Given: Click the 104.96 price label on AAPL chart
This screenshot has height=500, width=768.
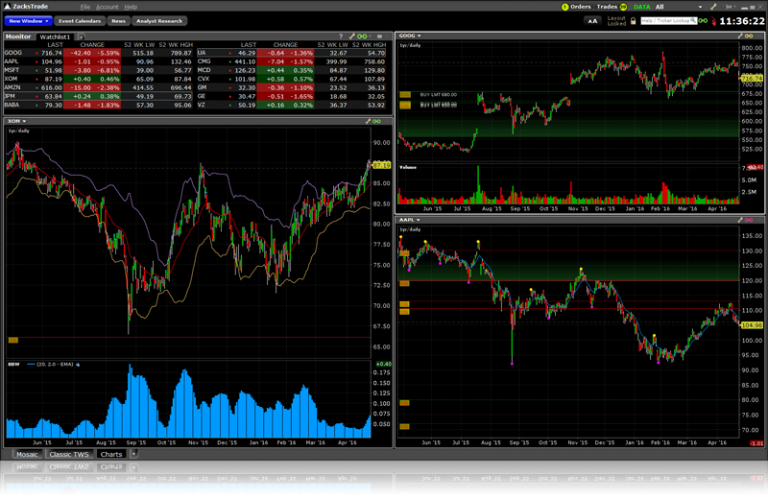Looking at the screenshot, I should click(751, 325).
